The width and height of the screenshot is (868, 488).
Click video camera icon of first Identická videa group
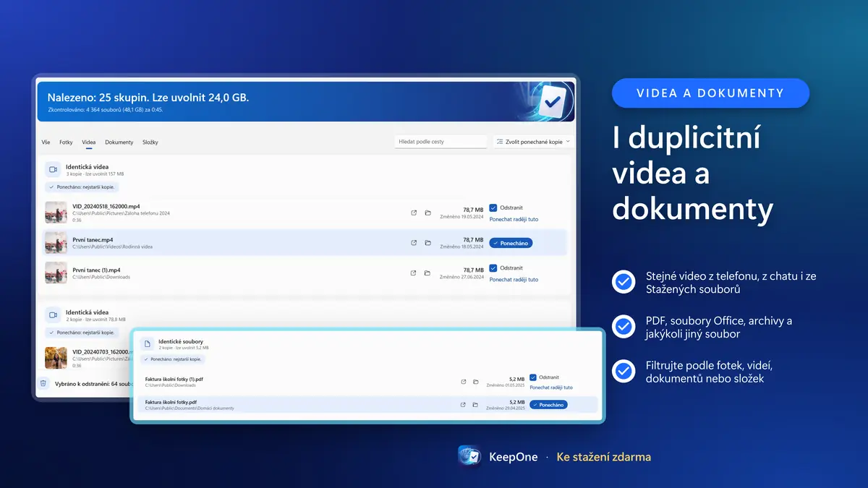pyautogui.click(x=53, y=170)
